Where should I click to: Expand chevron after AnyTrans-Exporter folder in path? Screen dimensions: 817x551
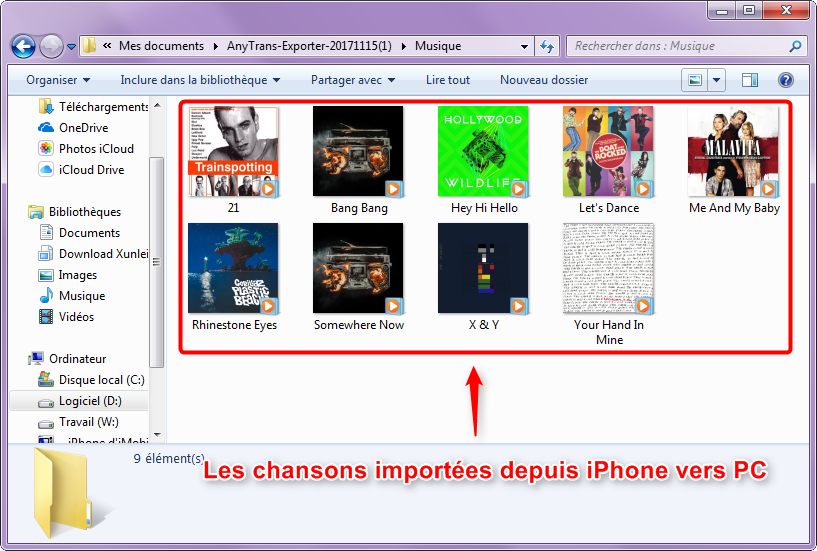[403, 46]
